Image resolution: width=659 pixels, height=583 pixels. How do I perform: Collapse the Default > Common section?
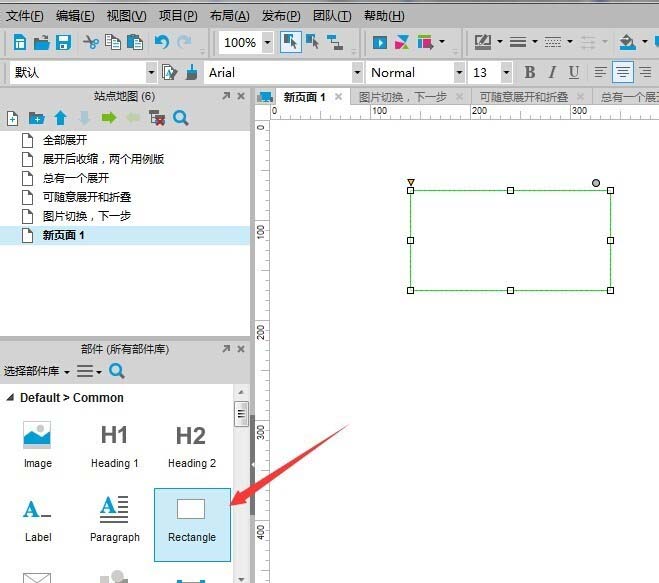[11, 398]
